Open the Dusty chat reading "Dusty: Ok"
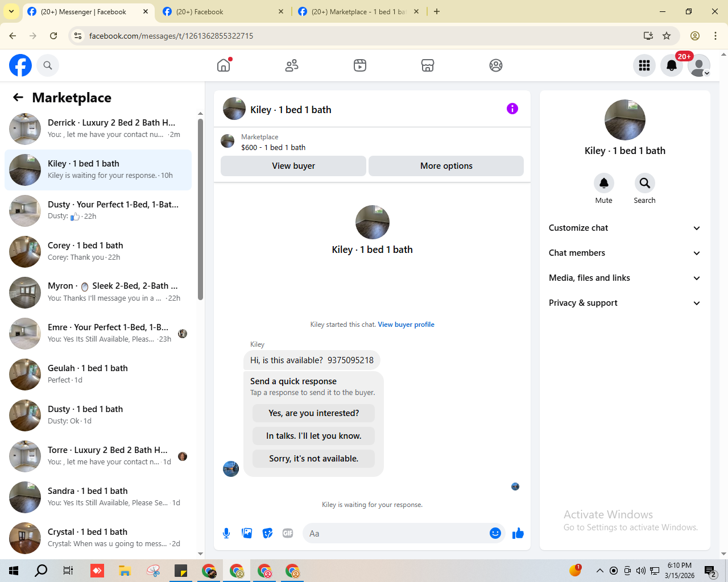 pyautogui.click(x=98, y=415)
